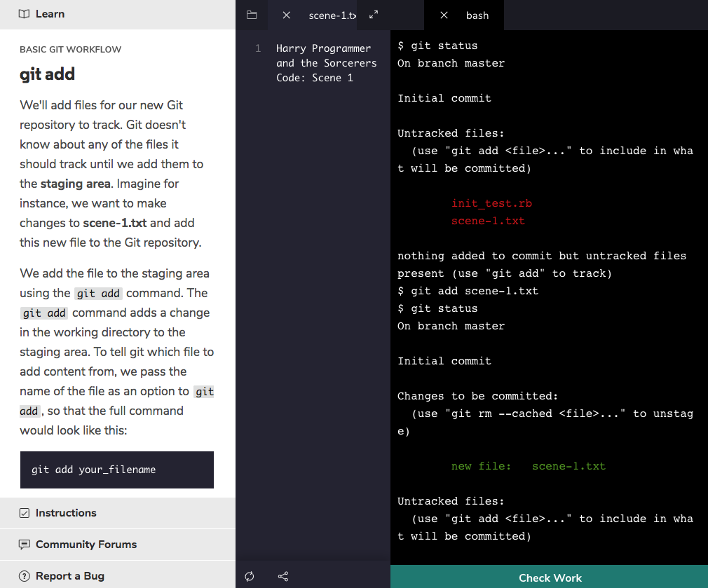Open the file browser folder icon
The width and height of the screenshot is (708, 588).
point(252,15)
